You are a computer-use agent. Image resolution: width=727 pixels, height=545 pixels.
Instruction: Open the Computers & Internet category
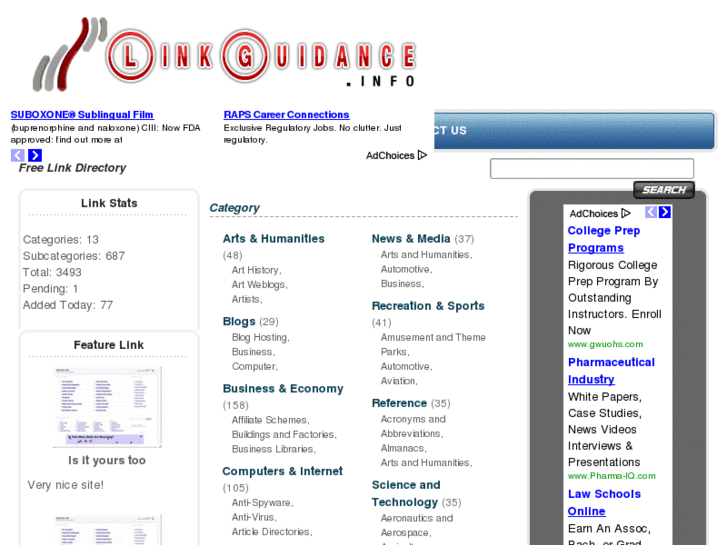[282, 471]
